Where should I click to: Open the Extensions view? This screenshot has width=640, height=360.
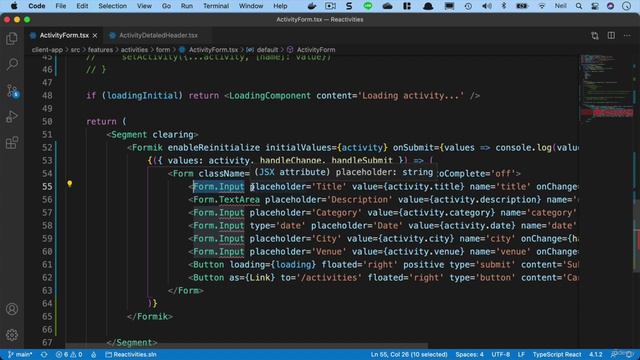[12, 143]
